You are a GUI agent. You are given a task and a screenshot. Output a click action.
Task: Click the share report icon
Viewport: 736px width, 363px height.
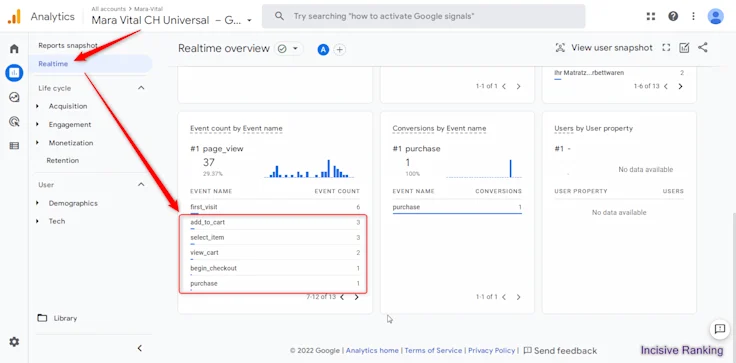point(703,47)
